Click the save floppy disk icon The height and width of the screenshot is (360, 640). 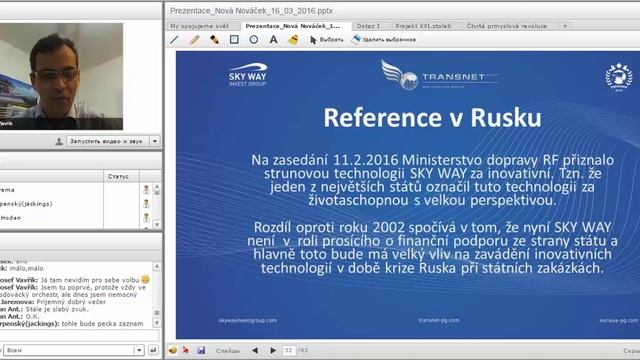pyautogui.click(x=201, y=350)
